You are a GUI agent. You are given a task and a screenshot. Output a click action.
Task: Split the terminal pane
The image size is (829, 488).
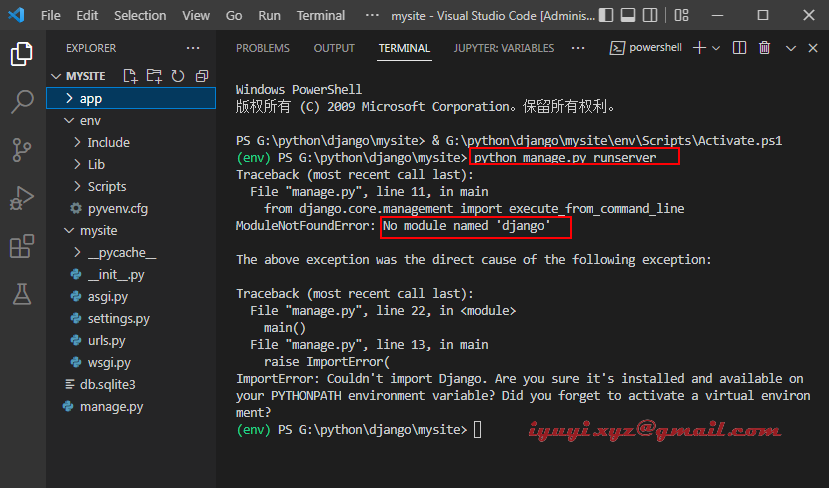tap(739, 48)
